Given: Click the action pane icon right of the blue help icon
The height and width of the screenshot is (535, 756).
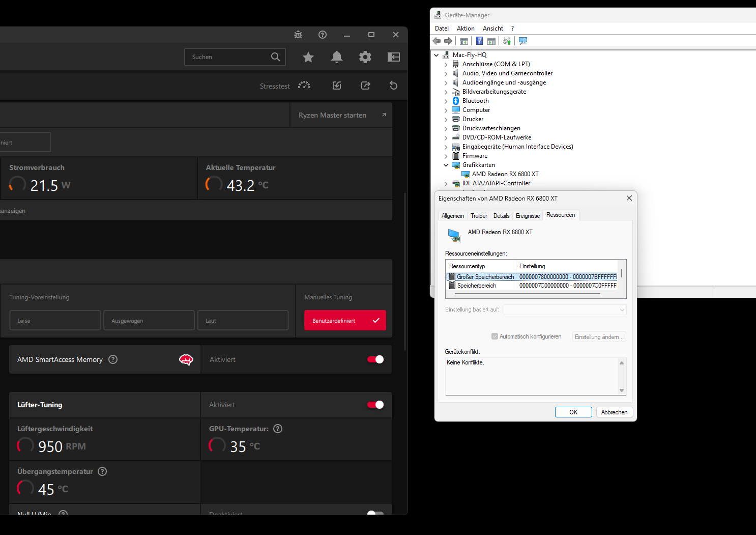Looking at the screenshot, I should pyautogui.click(x=491, y=41).
